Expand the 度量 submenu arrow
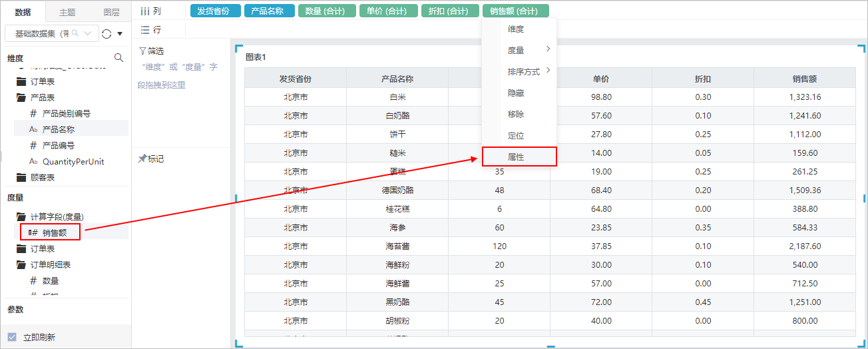Screen dimensions: 868x349 (548, 49)
